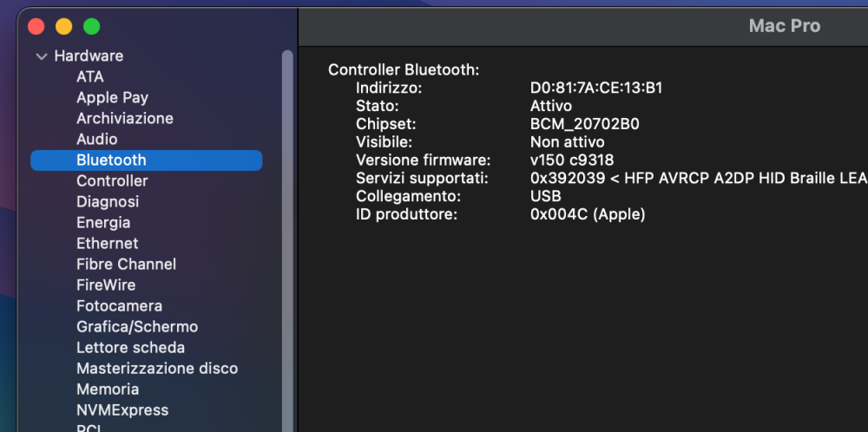Maximize the window with the green button

(x=91, y=26)
